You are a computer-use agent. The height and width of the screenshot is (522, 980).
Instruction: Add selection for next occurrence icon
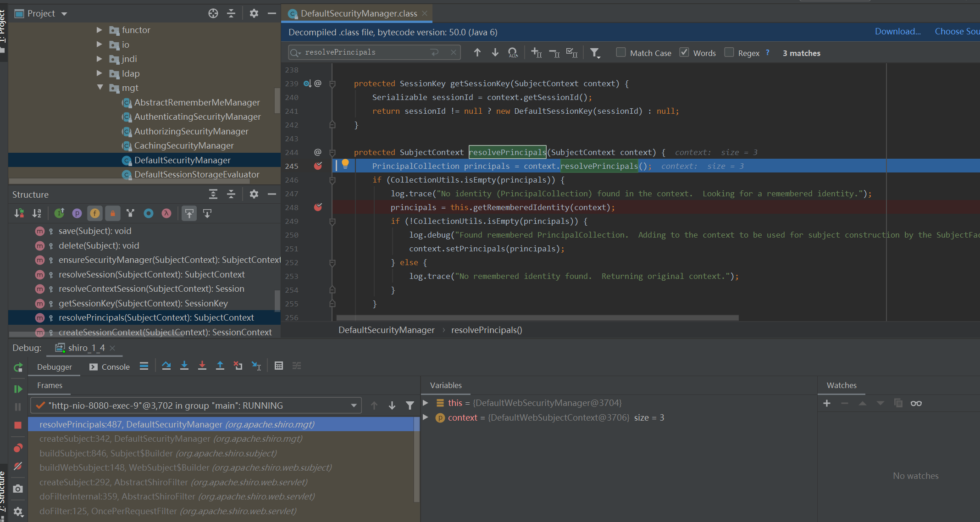click(536, 53)
